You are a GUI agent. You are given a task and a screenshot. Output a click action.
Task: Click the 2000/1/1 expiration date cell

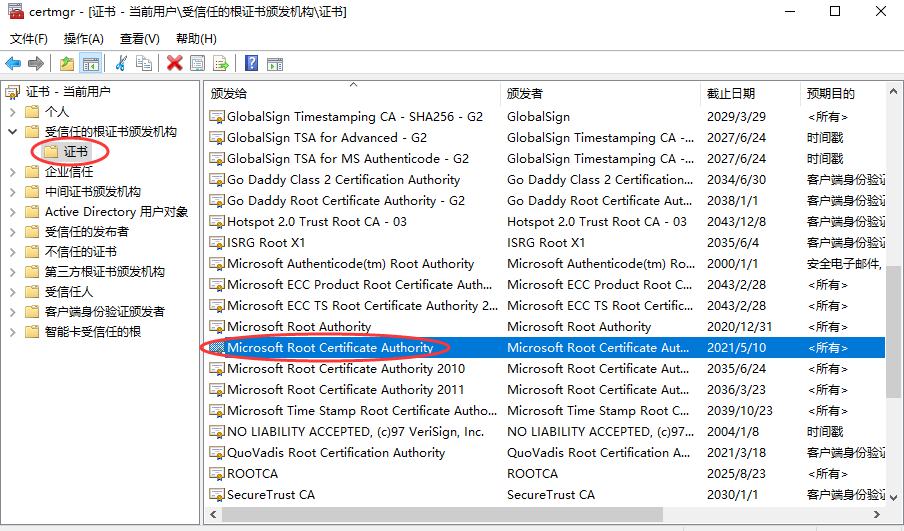coord(732,264)
